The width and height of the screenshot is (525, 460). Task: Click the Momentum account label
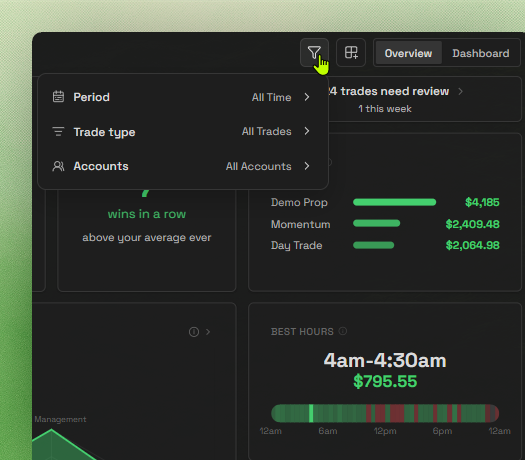pyautogui.click(x=300, y=224)
